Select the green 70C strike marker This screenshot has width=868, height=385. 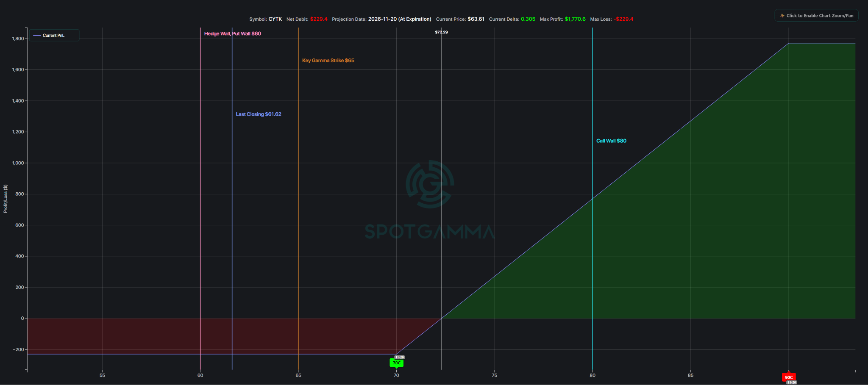pos(396,363)
